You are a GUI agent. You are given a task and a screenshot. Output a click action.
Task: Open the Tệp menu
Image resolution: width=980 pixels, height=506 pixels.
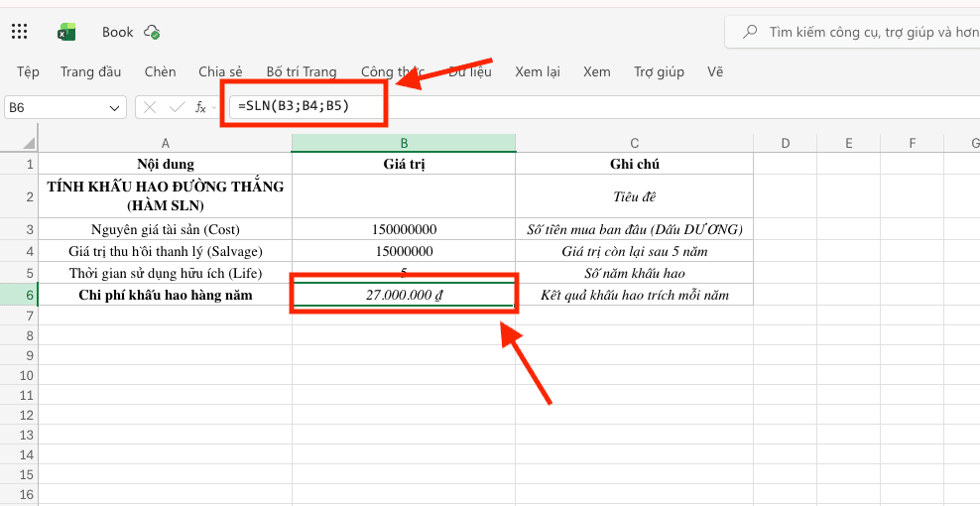pyautogui.click(x=28, y=71)
